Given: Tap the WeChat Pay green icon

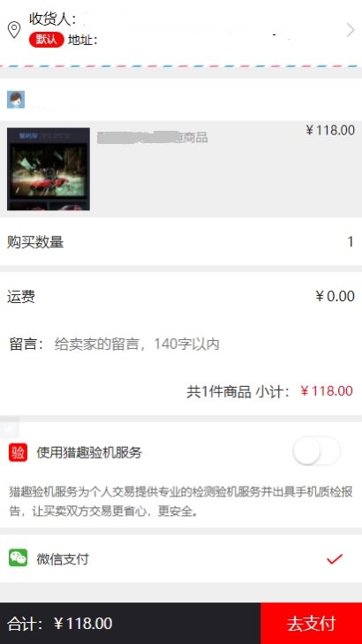Looking at the screenshot, I should click(x=18, y=558).
